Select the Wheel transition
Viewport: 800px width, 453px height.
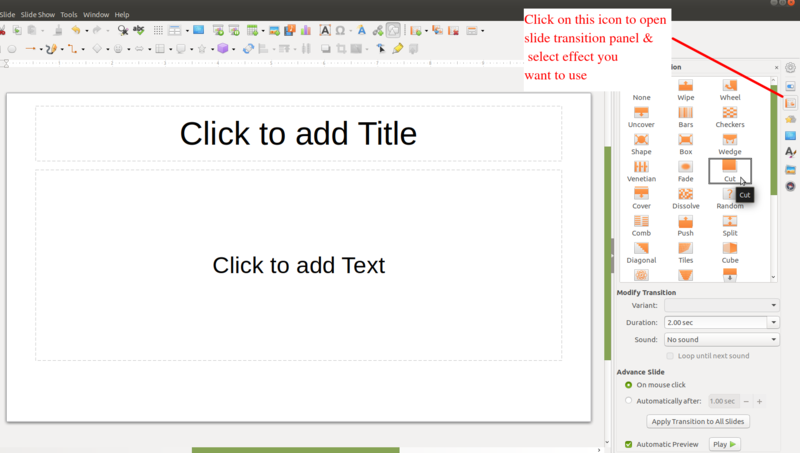pos(730,90)
